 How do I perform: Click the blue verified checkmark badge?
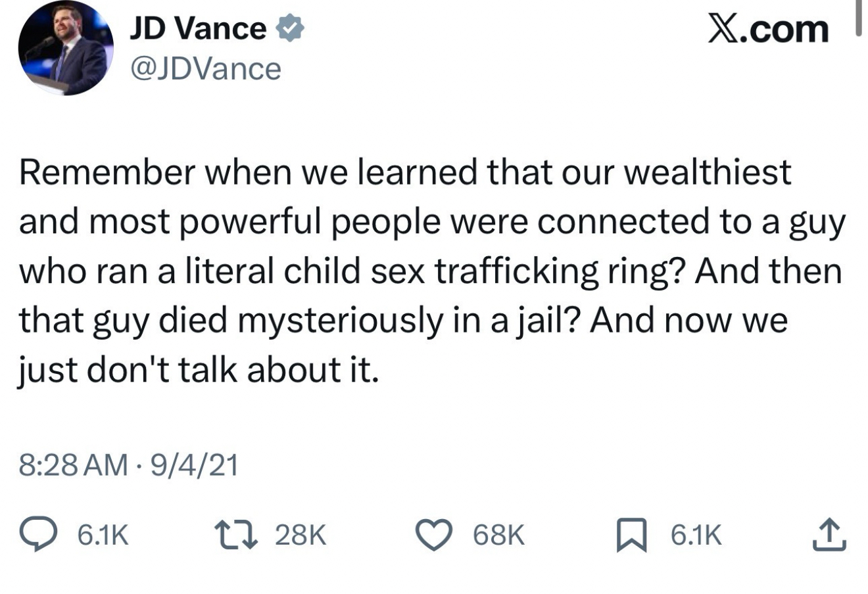point(289,30)
